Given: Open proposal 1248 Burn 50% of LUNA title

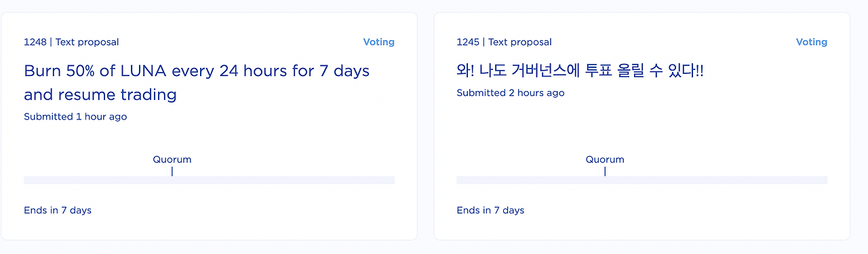Looking at the screenshot, I should (x=197, y=82).
